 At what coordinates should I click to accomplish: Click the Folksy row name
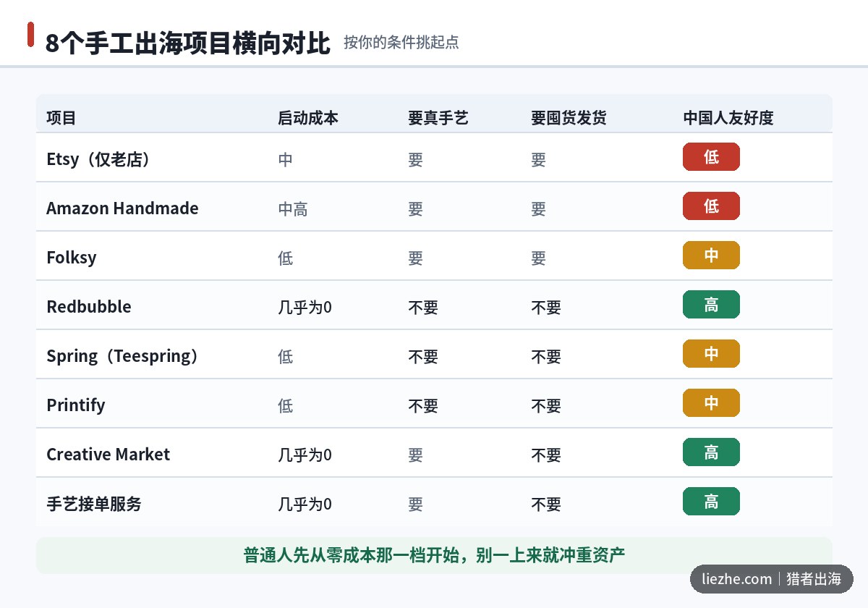coord(72,258)
